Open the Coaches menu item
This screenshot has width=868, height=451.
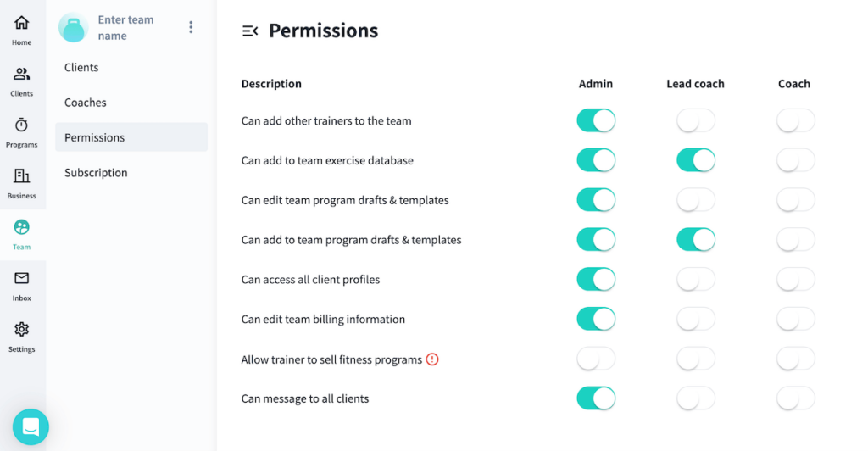86,103
